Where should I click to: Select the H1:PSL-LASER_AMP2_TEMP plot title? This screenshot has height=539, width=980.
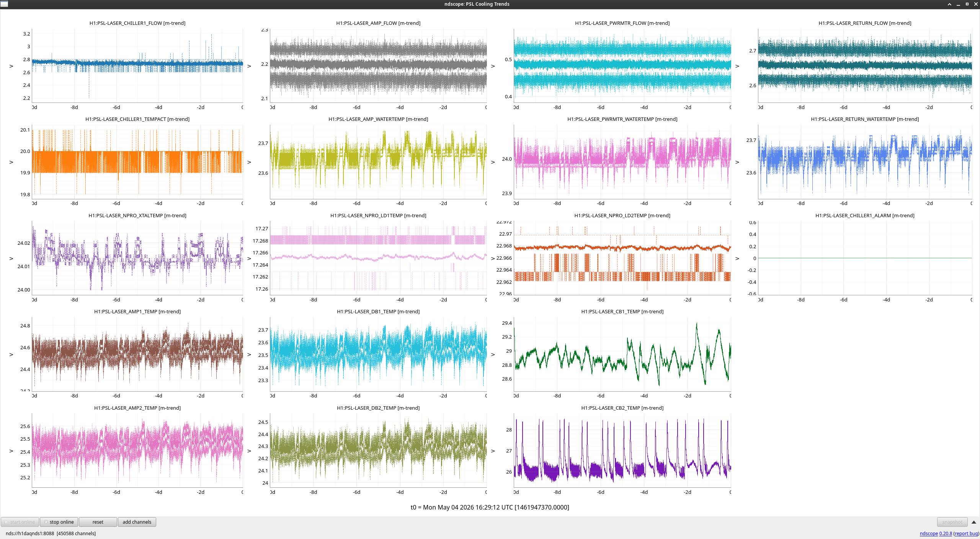(x=137, y=408)
